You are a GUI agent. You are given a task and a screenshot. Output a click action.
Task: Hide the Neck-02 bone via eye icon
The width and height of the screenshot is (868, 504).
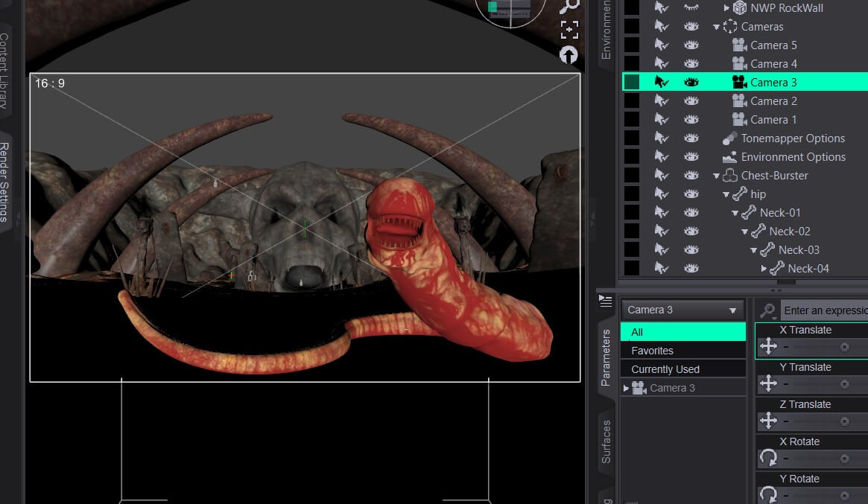pyautogui.click(x=691, y=232)
